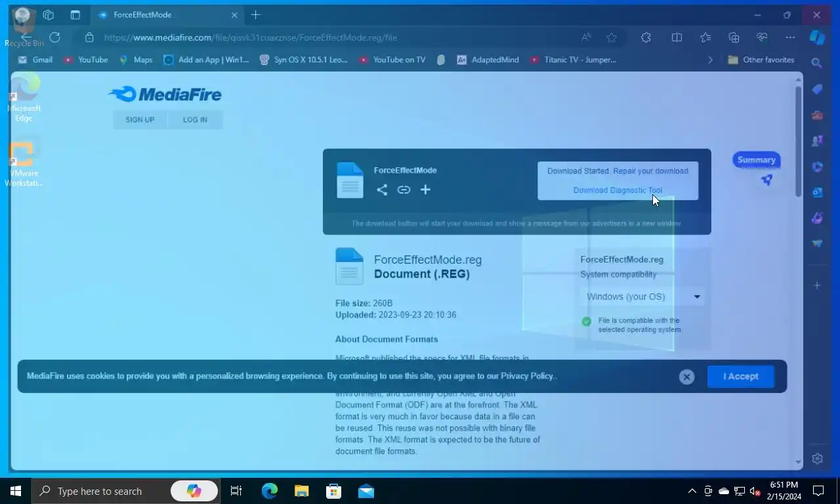Open Copilot in Edge sidebar
The width and height of the screenshot is (840, 504).
pos(817,37)
